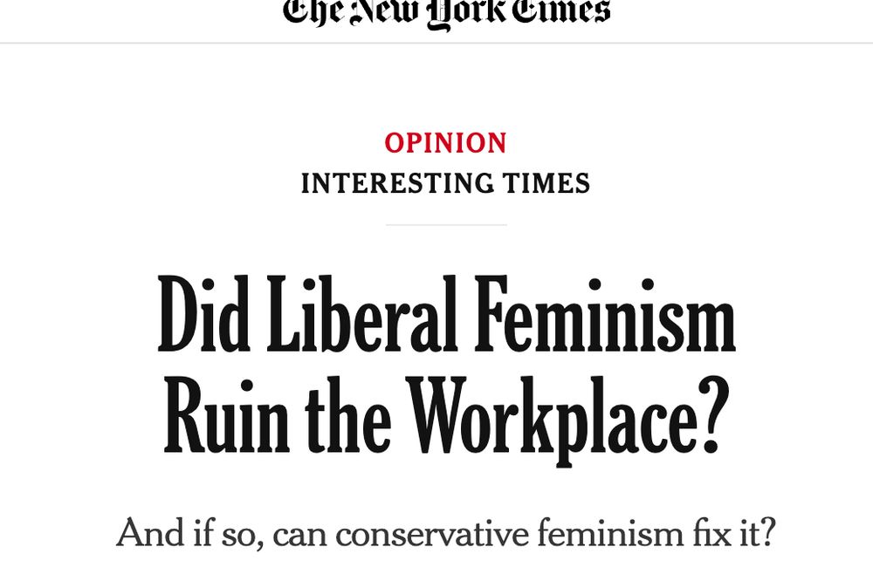The image size is (873, 588).
Task: Click the word 'TIMES' in the column label
Action: 545,183
